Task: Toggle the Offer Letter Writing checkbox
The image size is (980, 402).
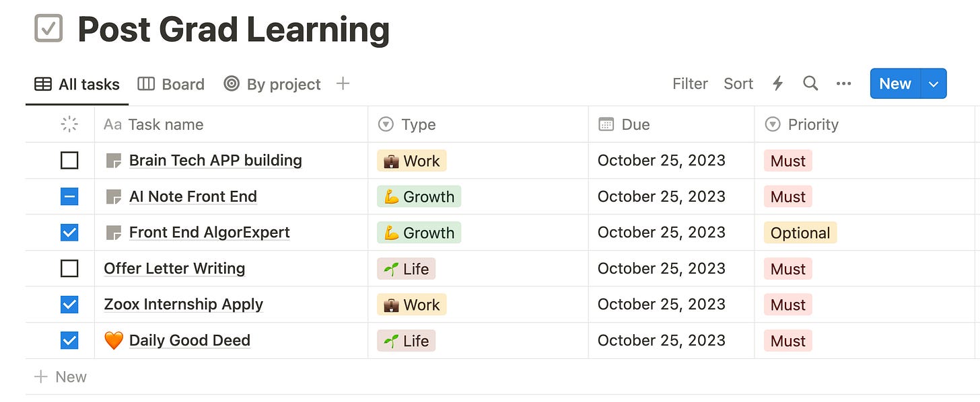Action: click(69, 269)
